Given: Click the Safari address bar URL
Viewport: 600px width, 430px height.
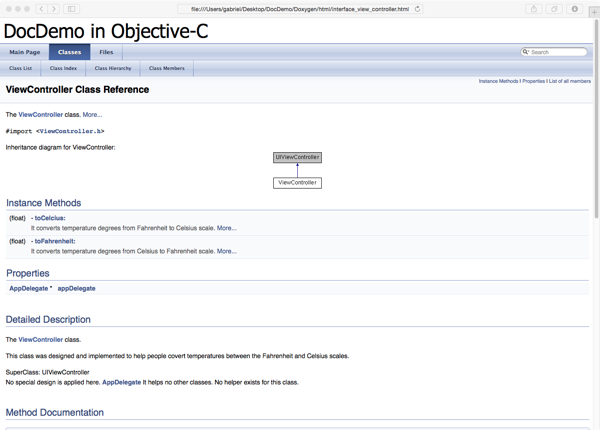Looking at the screenshot, I should coord(300,9).
